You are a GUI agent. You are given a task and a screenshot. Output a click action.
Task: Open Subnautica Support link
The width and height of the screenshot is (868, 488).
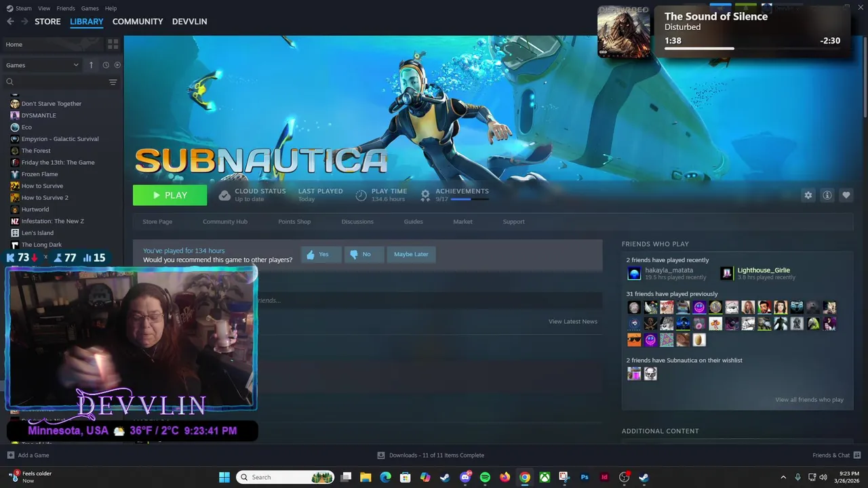tap(514, 222)
